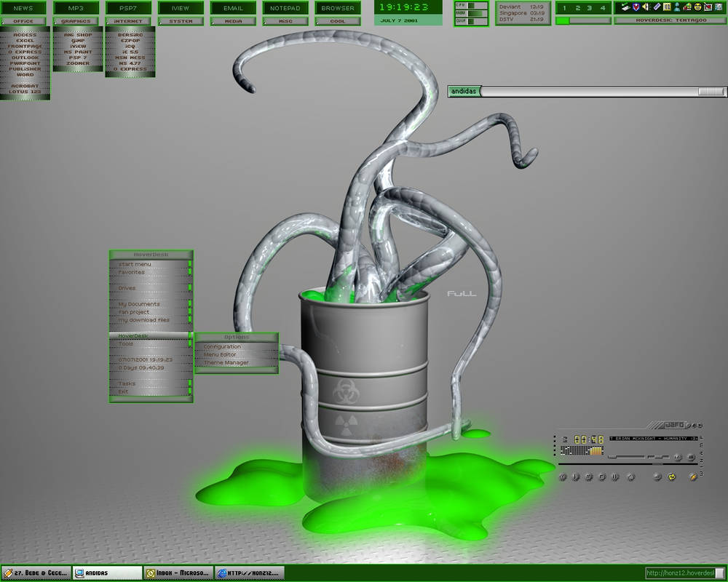Click the volume speaker tray icon

[646, 7]
